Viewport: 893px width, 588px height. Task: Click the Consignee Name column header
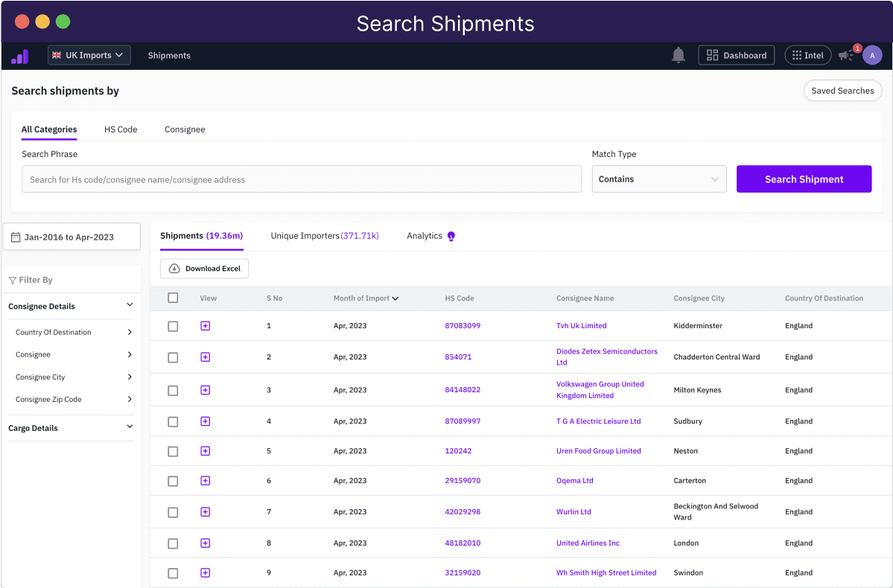click(x=585, y=298)
